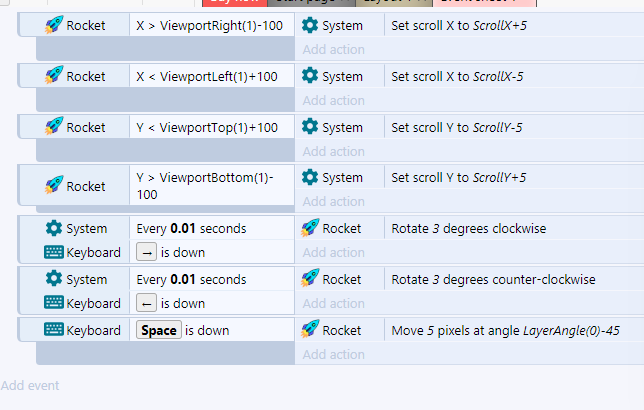Select System gear icon beside ScrollY-5 action
644x410 pixels.
(310, 127)
